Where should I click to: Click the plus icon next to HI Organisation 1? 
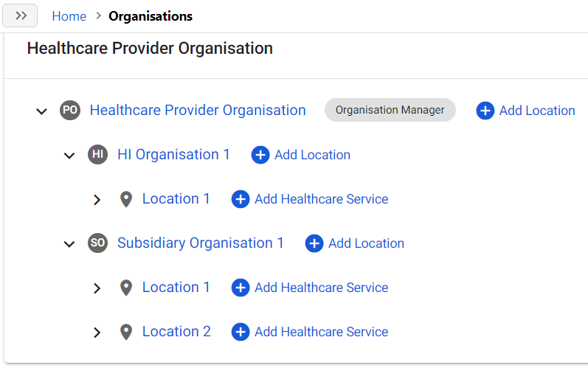pos(260,155)
